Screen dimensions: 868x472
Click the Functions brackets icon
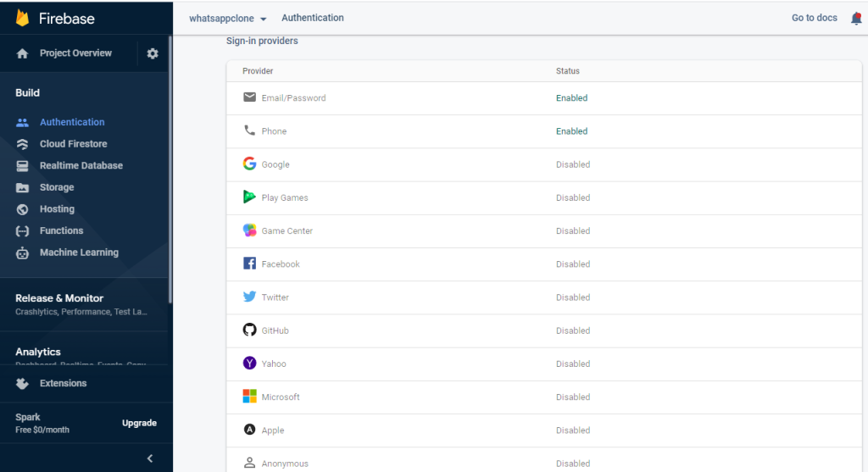click(x=22, y=230)
